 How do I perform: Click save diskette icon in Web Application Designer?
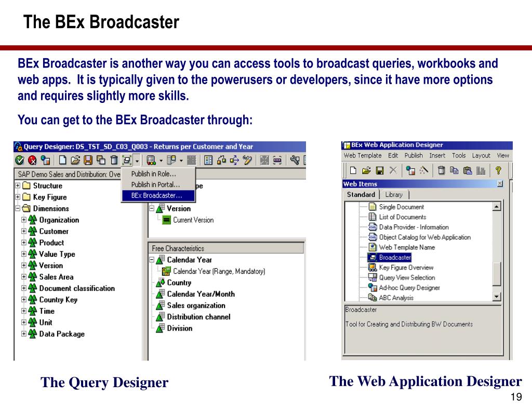pyautogui.click(x=380, y=170)
